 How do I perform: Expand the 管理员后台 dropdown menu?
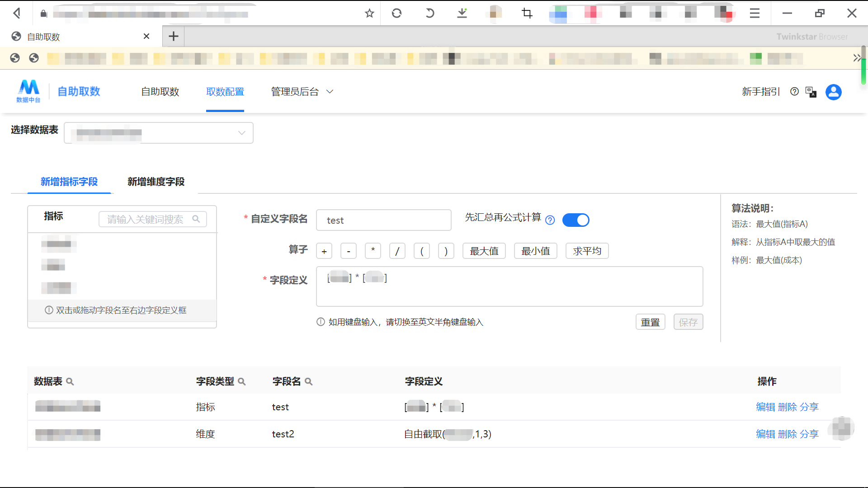(302, 92)
